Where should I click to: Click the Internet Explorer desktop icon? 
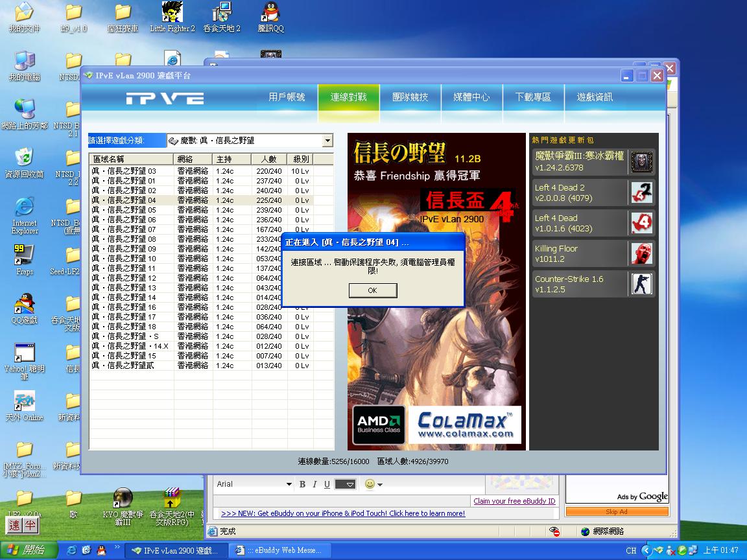tap(24, 207)
